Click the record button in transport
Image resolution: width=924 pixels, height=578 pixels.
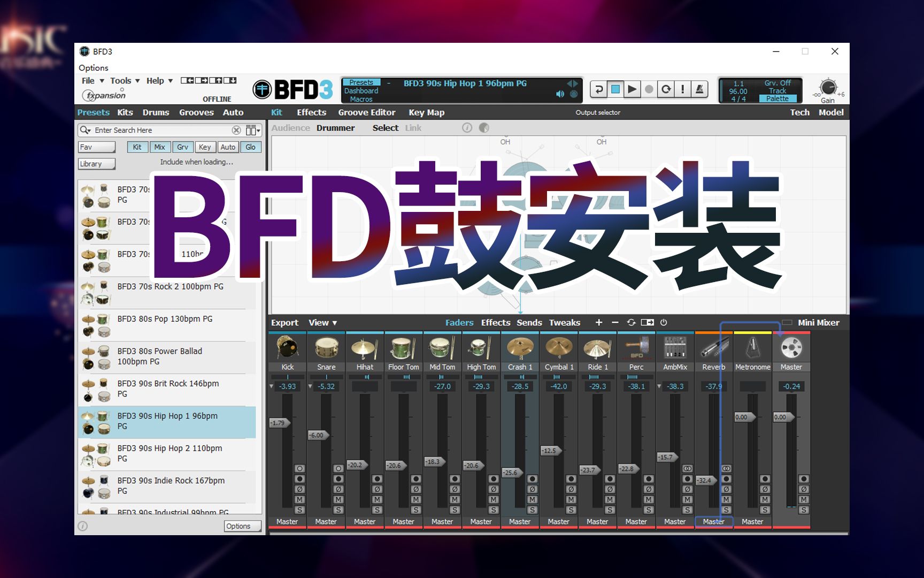(x=649, y=89)
